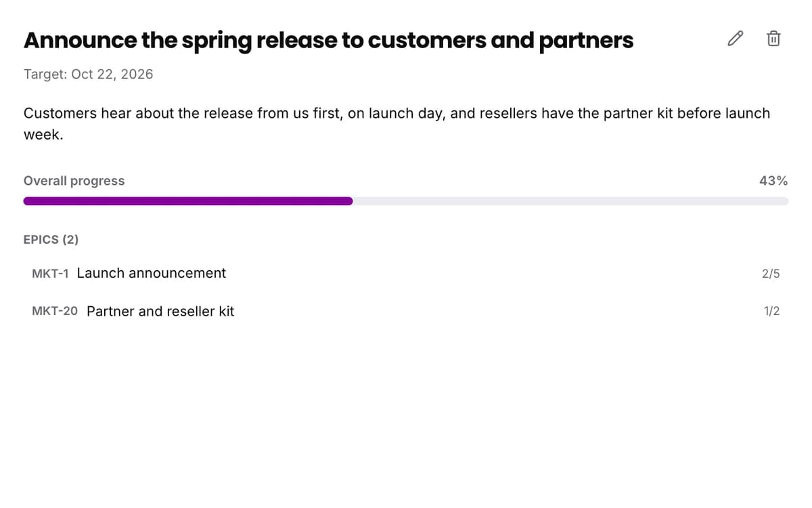Click the word "week." ending the description
812x508 pixels.
pyautogui.click(x=43, y=135)
